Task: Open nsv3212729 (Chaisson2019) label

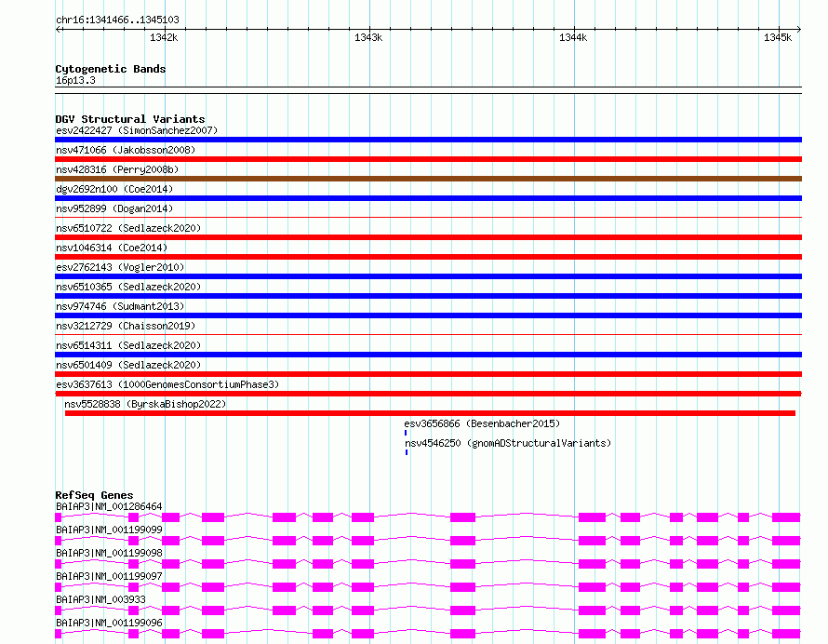Action: (126, 326)
